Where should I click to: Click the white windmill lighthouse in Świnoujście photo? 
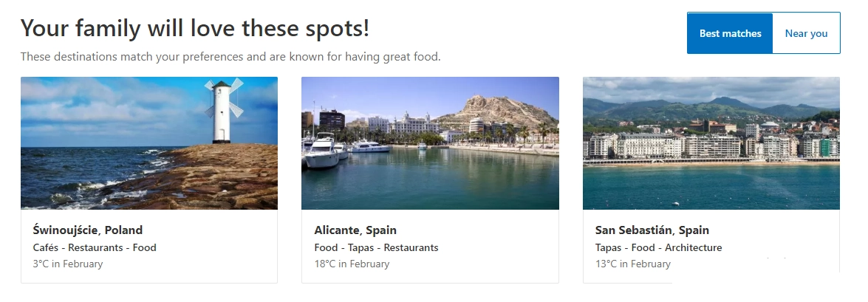tap(222, 109)
